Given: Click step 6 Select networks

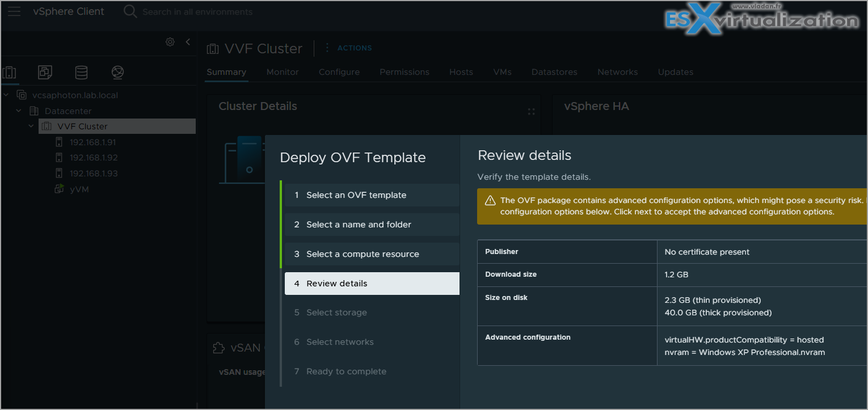Looking at the screenshot, I should point(372,342).
